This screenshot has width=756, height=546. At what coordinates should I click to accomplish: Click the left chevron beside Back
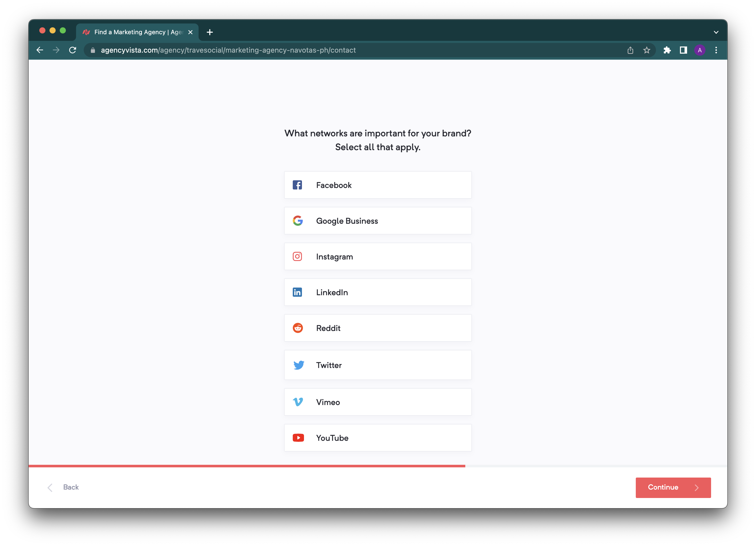[x=50, y=488]
